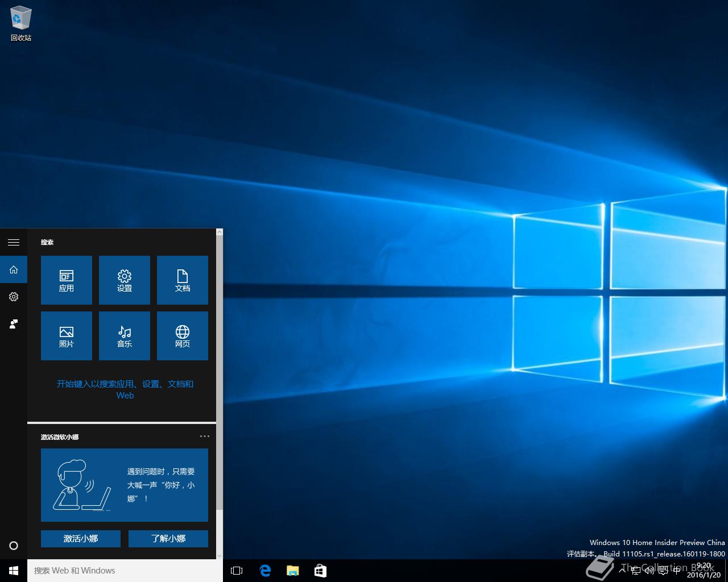Click the scroll-up arrow of Cortana panel

coord(220,232)
